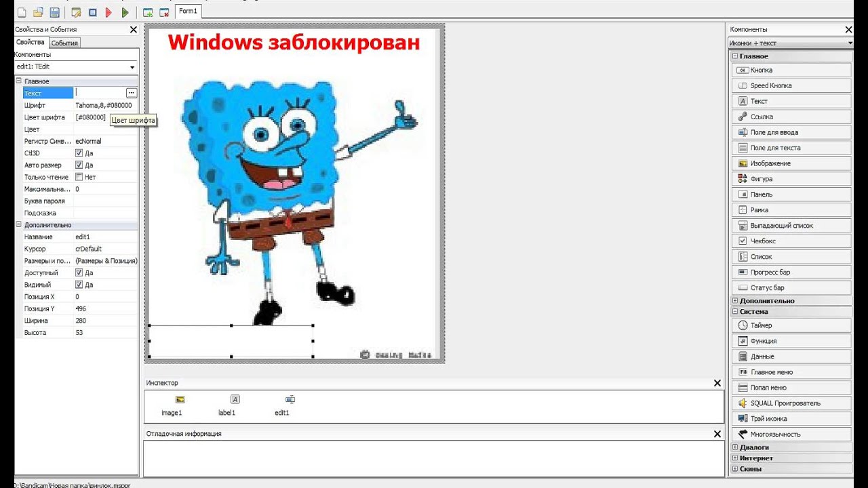
Task: Open the Текст property ellipsis editor
Action: [x=132, y=93]
